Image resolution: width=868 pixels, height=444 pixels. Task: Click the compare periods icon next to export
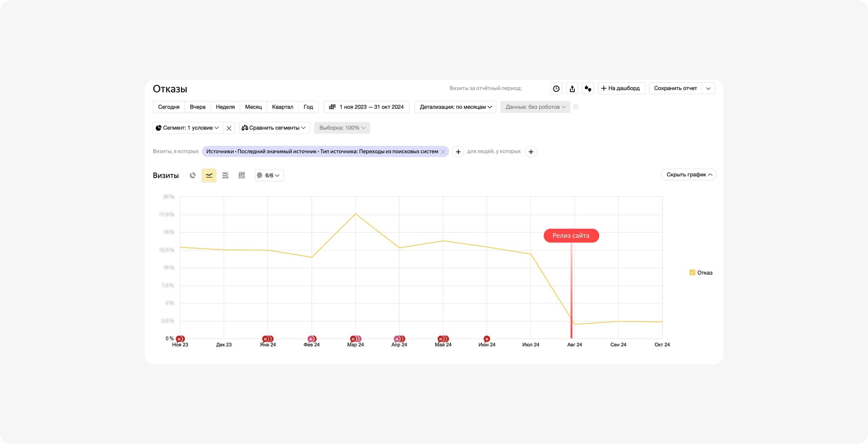tap(588, 89)
